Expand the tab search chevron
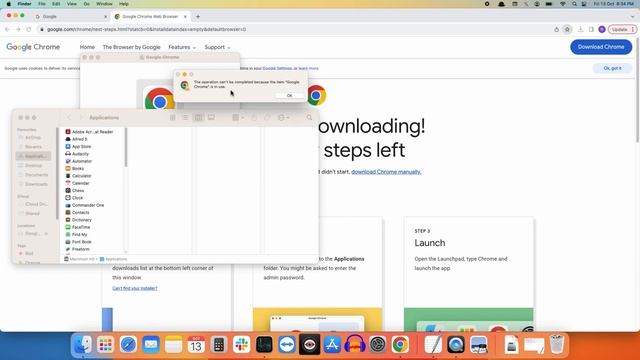 (x=633, y=17)
